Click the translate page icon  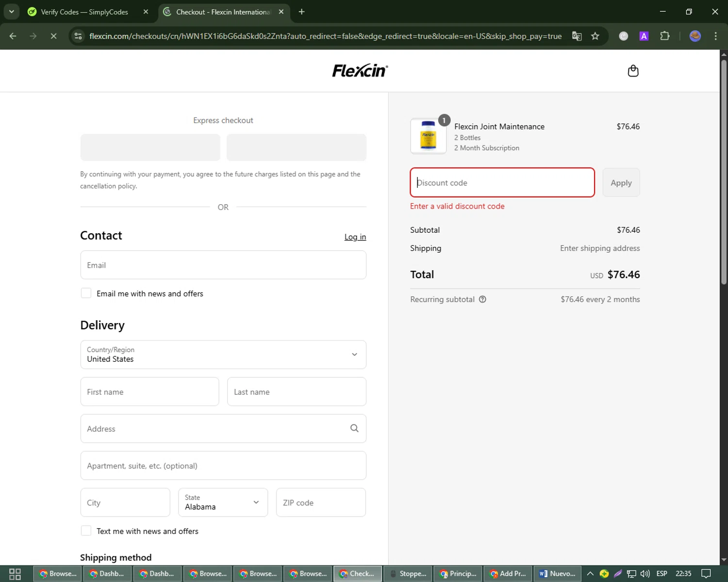click(577, 36)
